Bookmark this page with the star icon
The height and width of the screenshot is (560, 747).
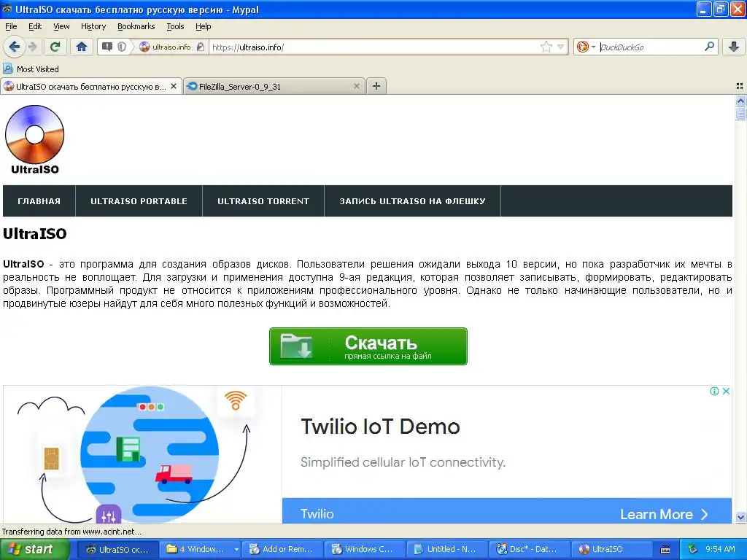(x=546, y=47)
